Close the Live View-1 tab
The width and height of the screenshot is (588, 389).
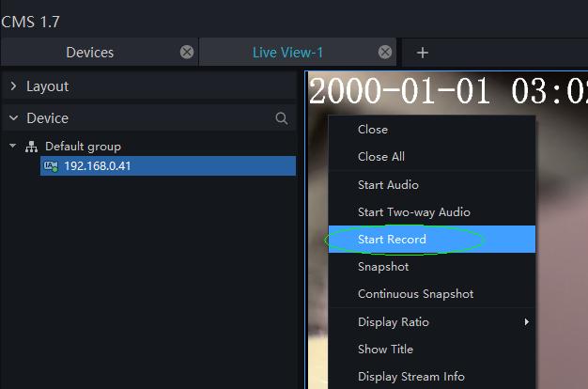[x=385, y=52]
